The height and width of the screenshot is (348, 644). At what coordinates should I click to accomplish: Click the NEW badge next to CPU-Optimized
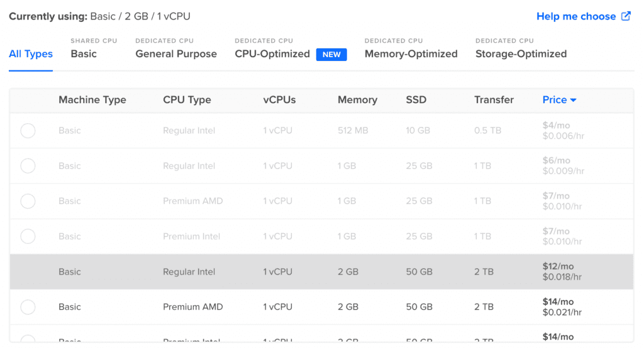tap(331, 55)
